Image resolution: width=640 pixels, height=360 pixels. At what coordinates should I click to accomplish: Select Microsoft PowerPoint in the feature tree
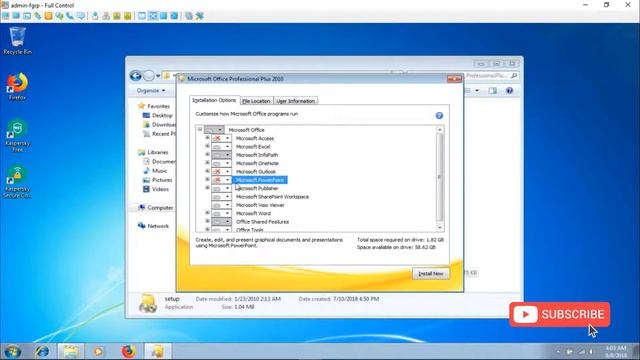click(260, 180)
